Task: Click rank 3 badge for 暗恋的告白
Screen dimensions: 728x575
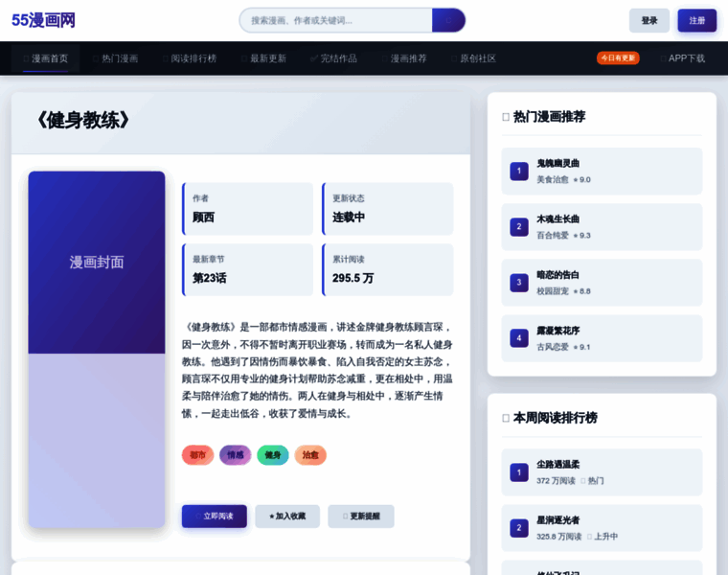Action: 519,283
